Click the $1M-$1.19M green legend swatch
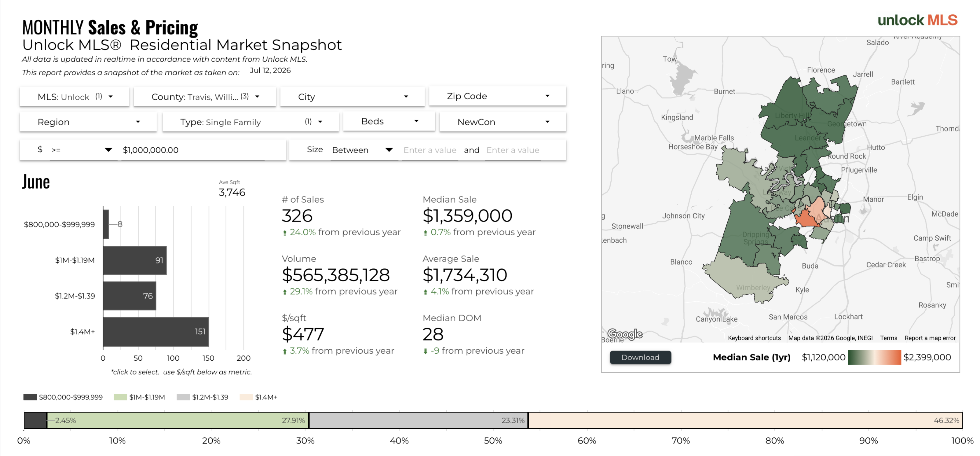 [120, 397]
